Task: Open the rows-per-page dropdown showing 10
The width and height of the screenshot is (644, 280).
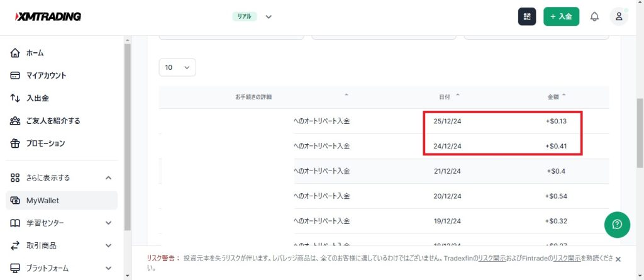Action: [x=177, y=67]
